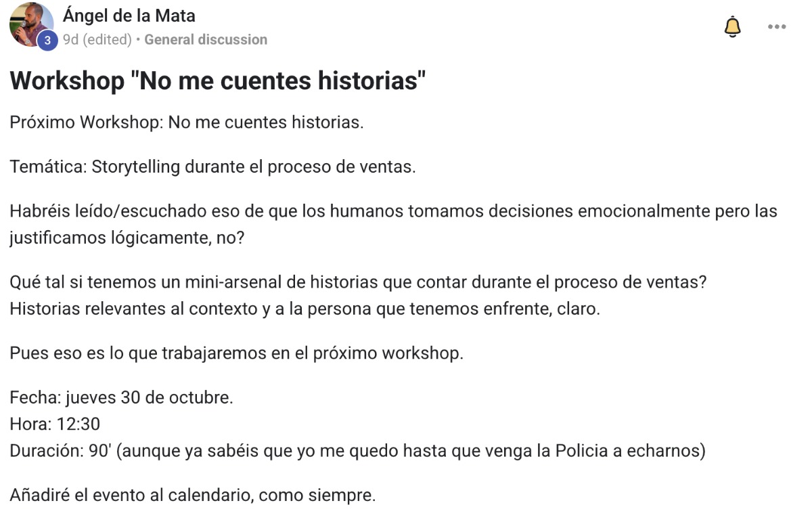The width and height of the screenshot is (812, 528).
Task: Click the 'Workshop "No me cuentes historias"' title
Action: (218, 81)
